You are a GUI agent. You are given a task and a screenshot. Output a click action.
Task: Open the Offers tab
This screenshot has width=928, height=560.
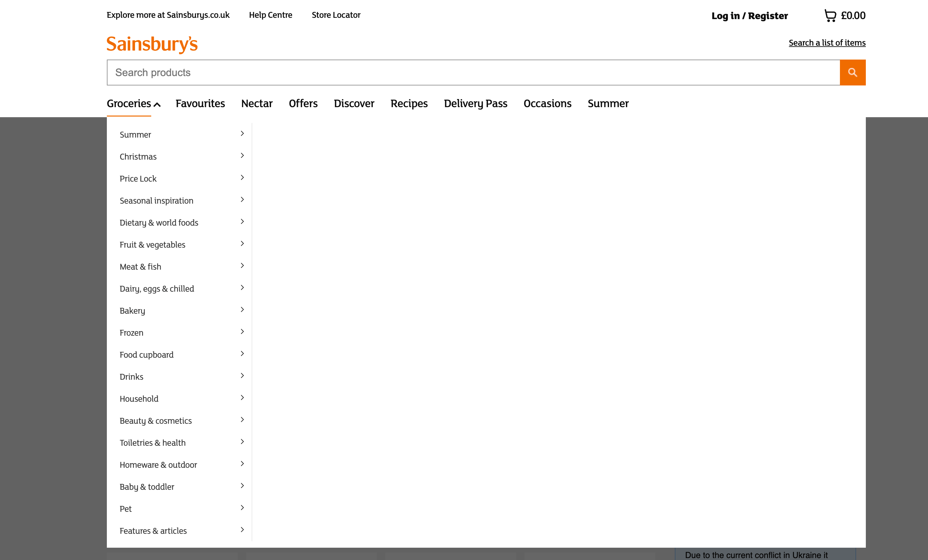tap(303, 103)
